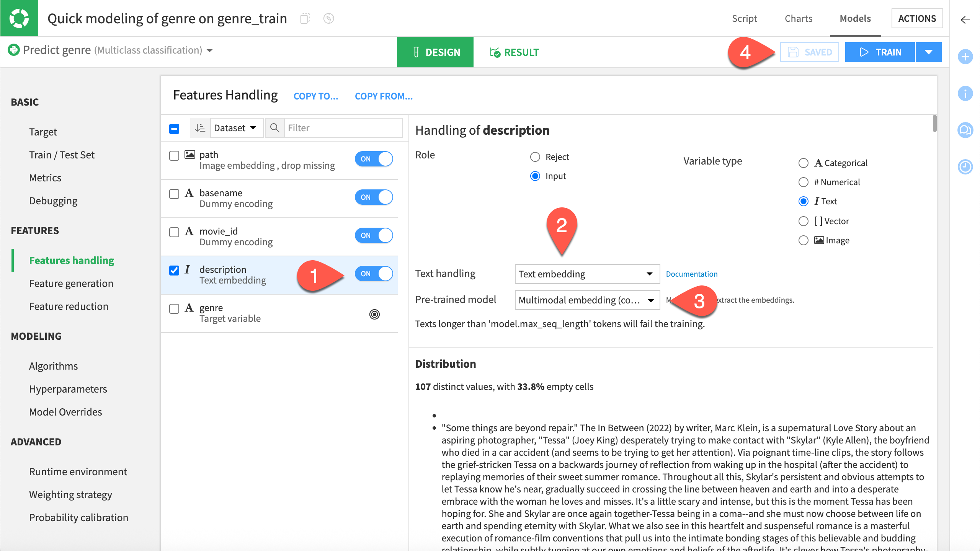Open the activity history clock icon on right
Viewport: 980px width, 551px height.
tap(965, 167)
